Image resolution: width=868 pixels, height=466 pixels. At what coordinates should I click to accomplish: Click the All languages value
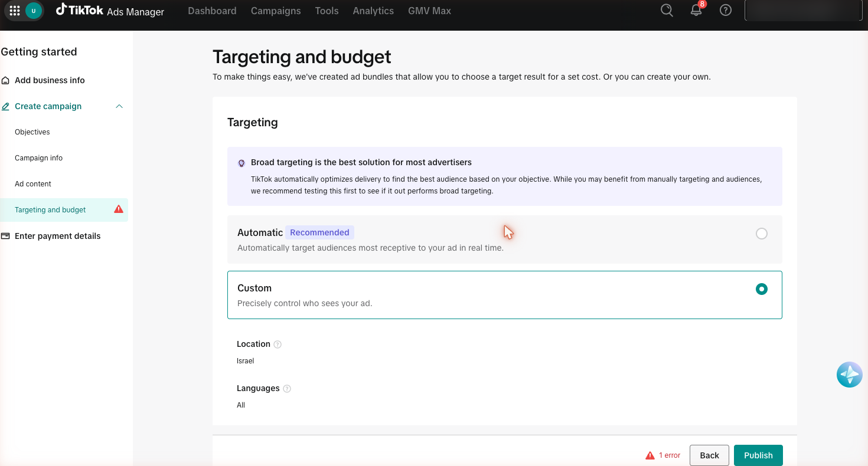[x=241, y=405]
